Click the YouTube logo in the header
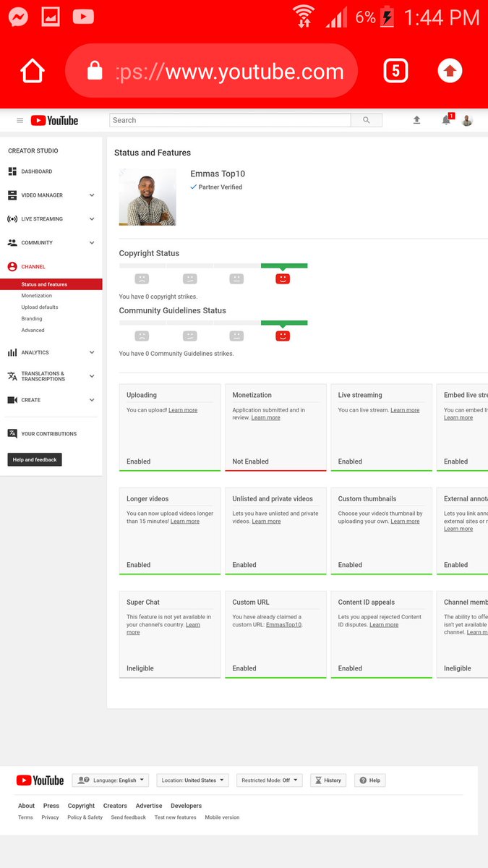The width and height of the screenshot is (488, 868). [x=54, y=121]
